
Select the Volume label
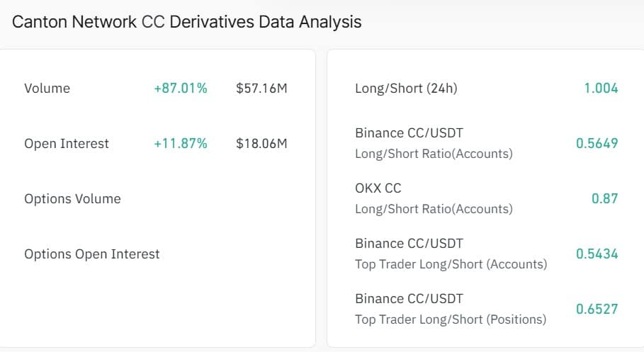[47, 89]
